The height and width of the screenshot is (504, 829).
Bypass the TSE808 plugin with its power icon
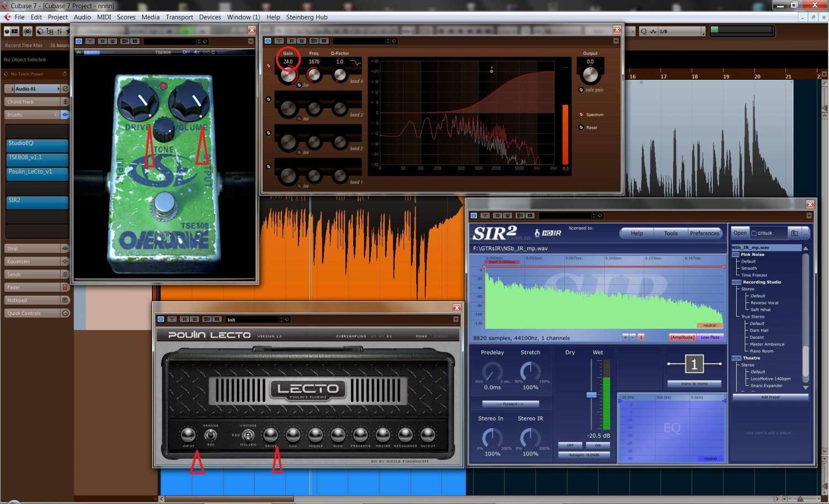(79, 41)
